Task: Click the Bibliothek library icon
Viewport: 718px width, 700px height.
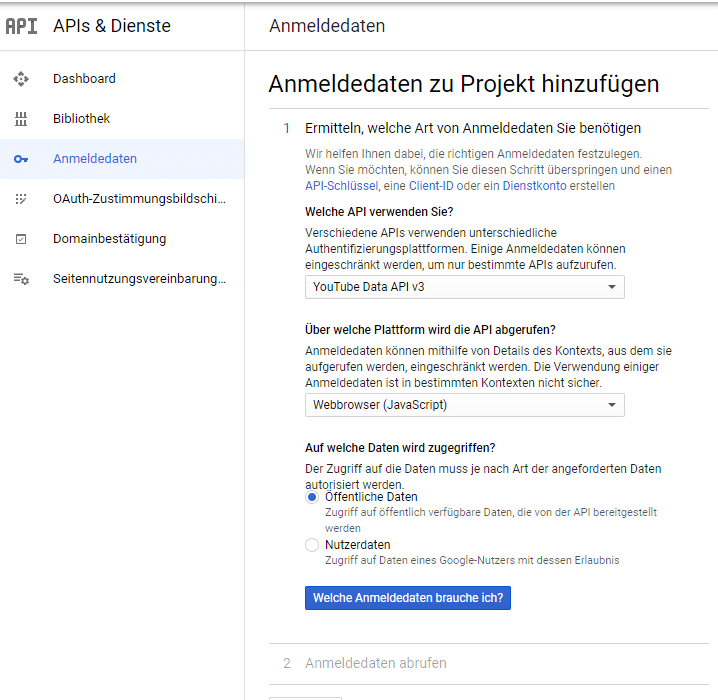Action: (21, 119)
